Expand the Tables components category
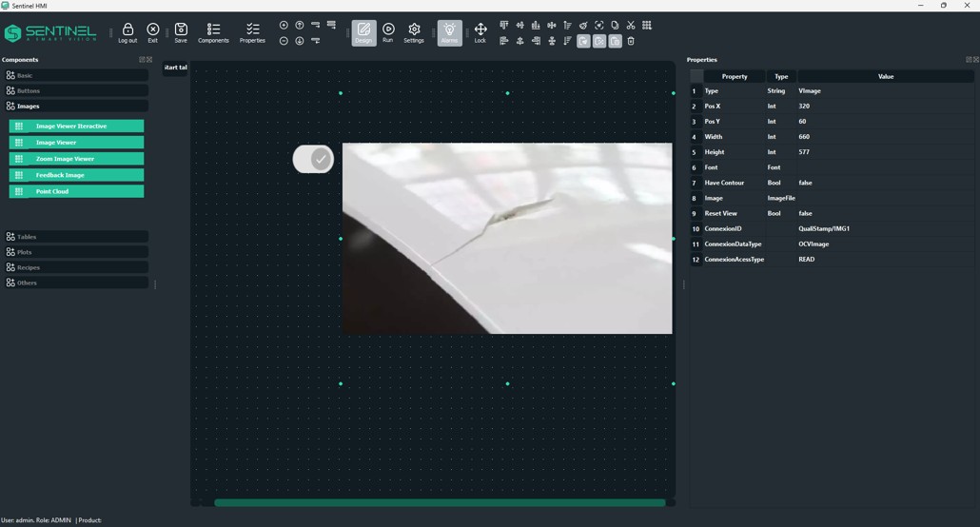The image size is (980, 527). (76, 237)
